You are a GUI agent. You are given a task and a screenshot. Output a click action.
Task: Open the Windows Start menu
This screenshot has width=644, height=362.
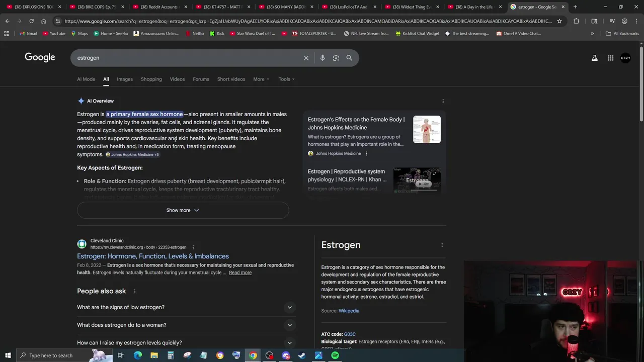coord(8,355)
